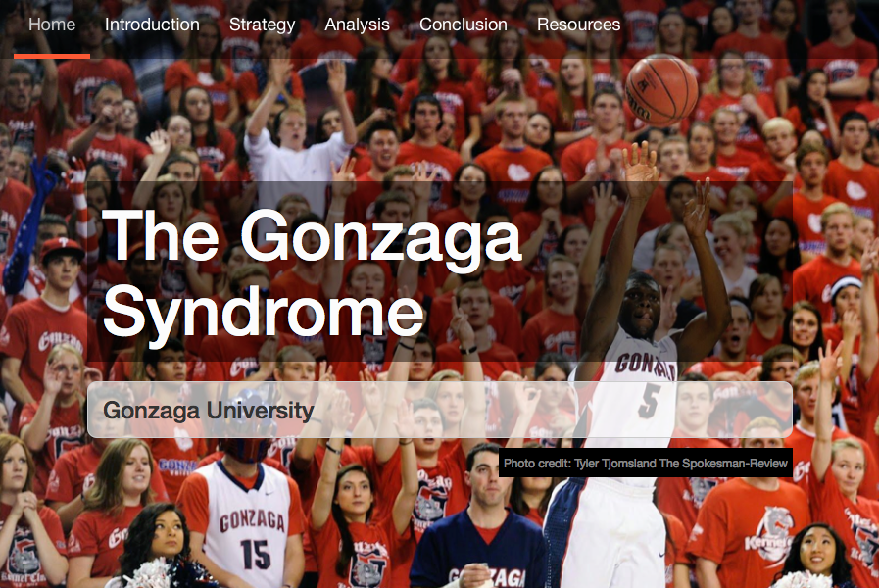Click the orange underline below Home

[x=52, y=56]
